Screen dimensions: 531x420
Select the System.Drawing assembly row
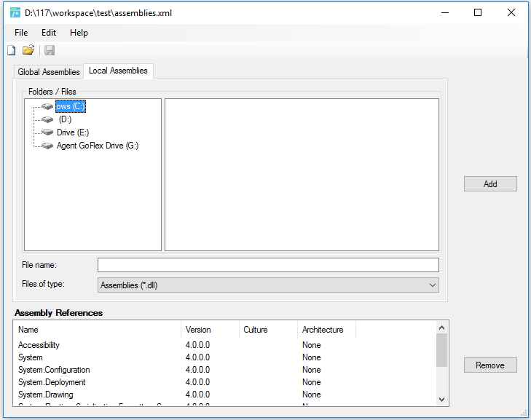pyautogui.click(x=224, y=395)
